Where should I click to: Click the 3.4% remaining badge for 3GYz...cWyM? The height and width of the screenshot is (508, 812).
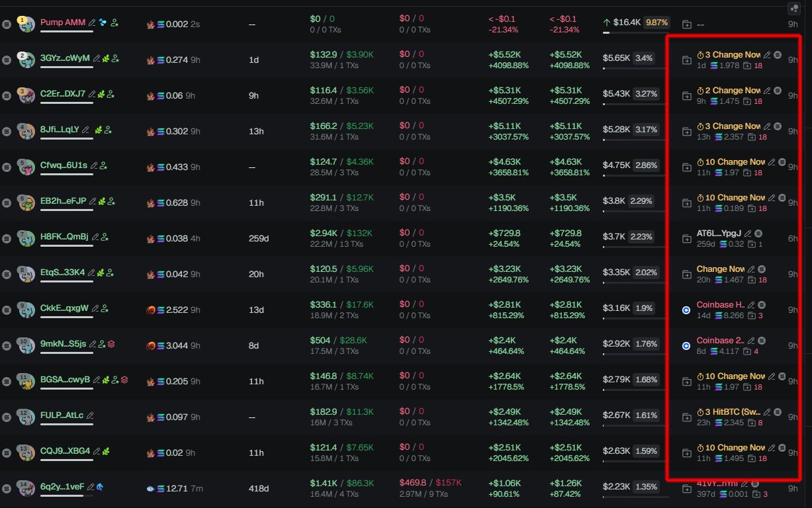[643, 58]
